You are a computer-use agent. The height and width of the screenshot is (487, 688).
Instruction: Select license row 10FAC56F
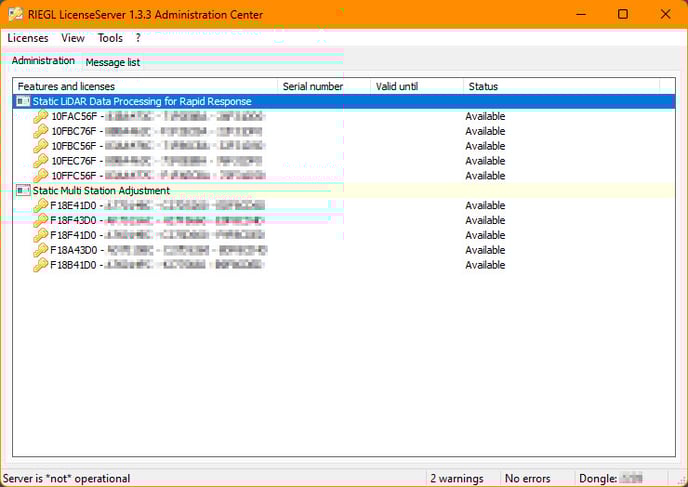(344, 116)
